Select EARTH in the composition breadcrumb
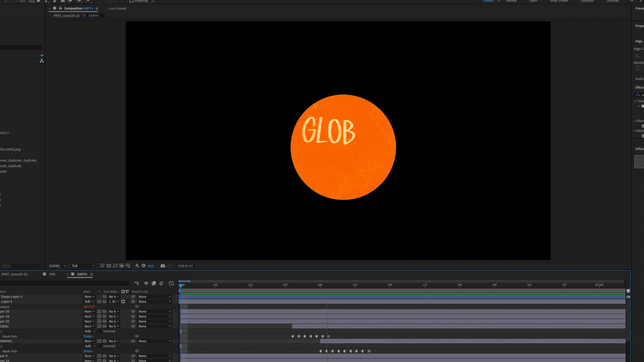Image resolution: width=644 pixels, height=362 pixels. 93,16
